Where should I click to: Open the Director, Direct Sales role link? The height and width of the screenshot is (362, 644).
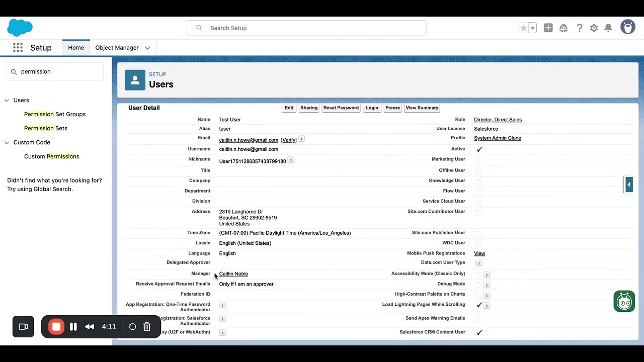(498, 120)
